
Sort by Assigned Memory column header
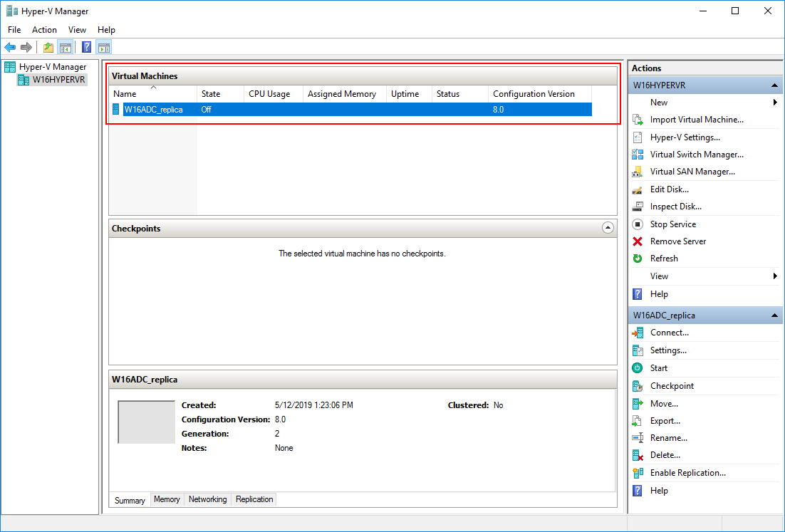coord(345,93)
